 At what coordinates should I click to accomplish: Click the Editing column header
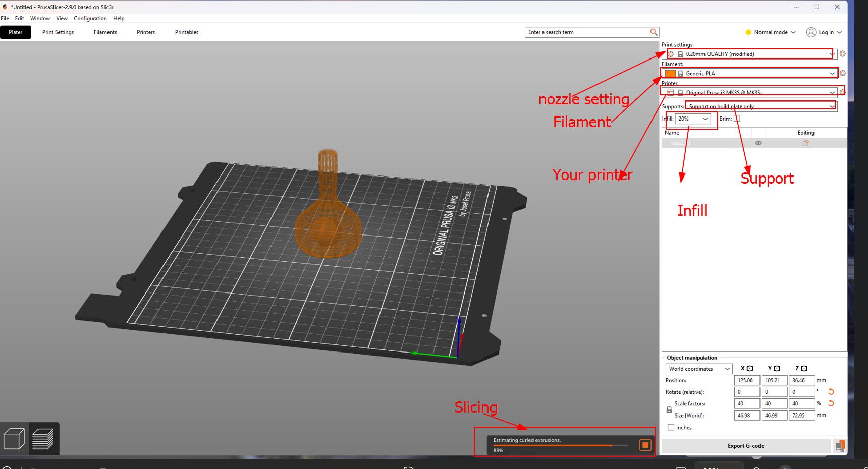806,133
